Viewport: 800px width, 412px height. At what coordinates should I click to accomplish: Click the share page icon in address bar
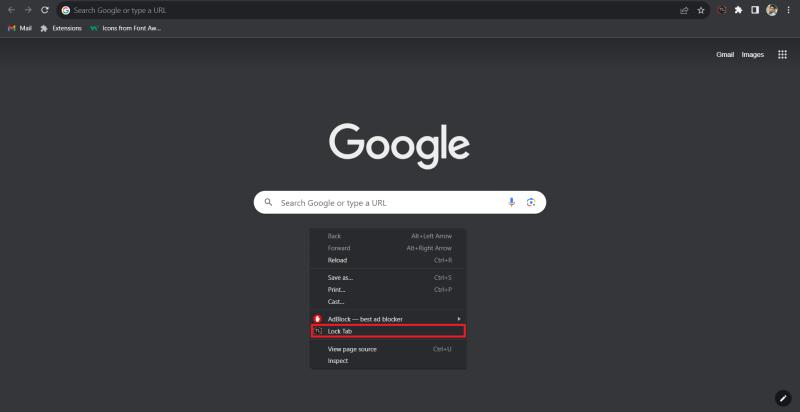[684, 10]
